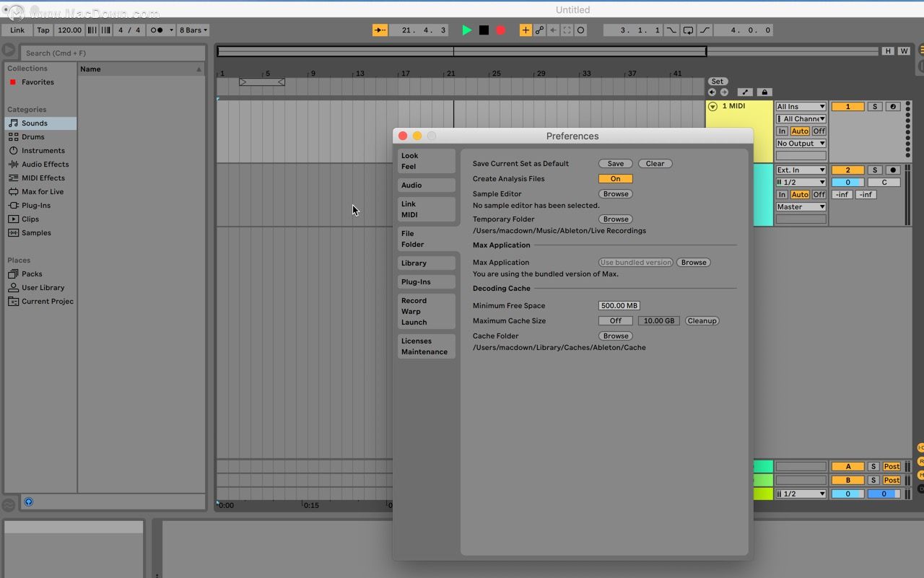
Task: Solo track 1 with the S button
Action: click(x=874, y=107)
